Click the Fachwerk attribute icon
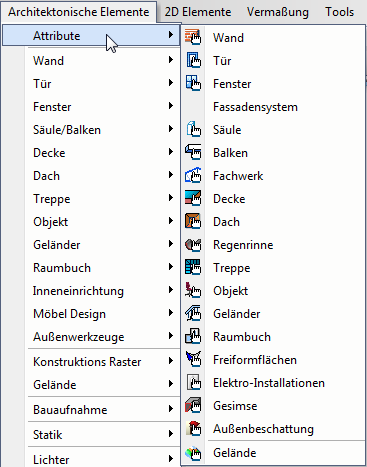The width and height of the screenshot is (367, 467). pos(193,175)
